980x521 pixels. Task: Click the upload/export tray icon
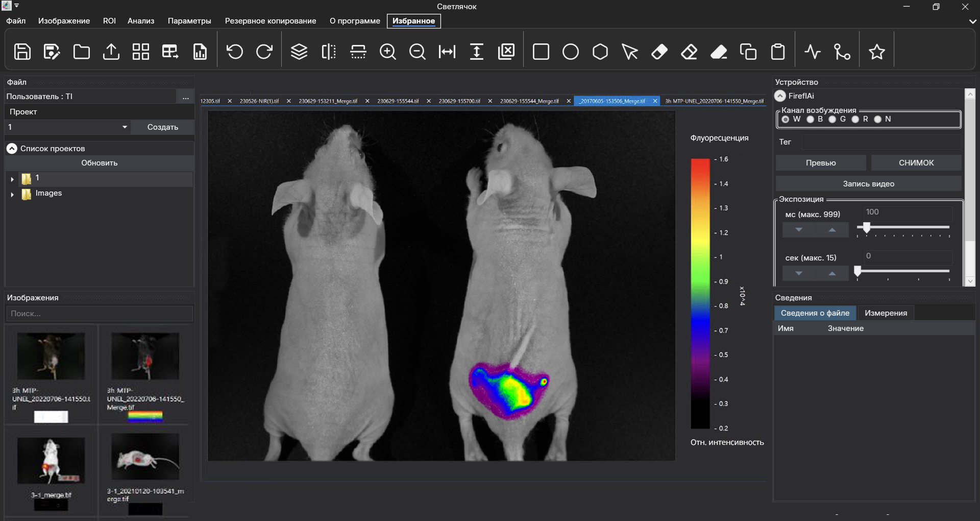point(111,52)
